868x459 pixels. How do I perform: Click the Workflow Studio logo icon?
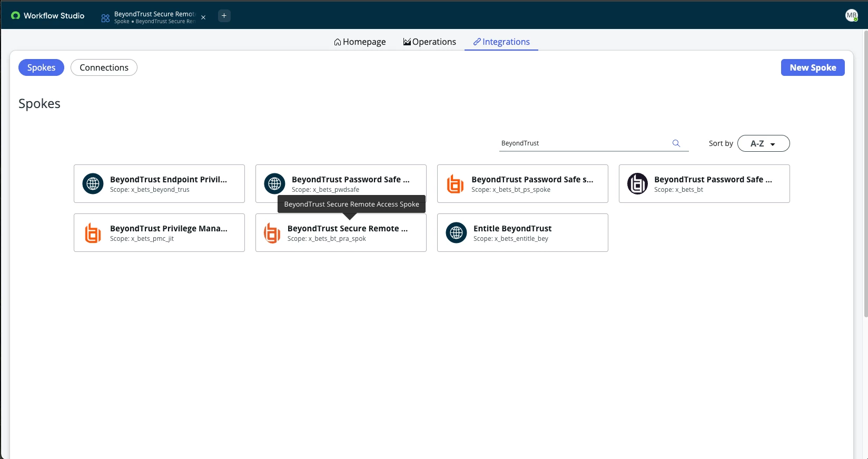(15, 16)
